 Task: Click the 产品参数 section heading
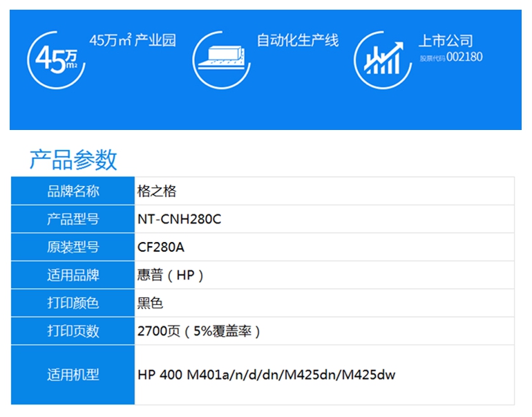[x=73, y=159]
